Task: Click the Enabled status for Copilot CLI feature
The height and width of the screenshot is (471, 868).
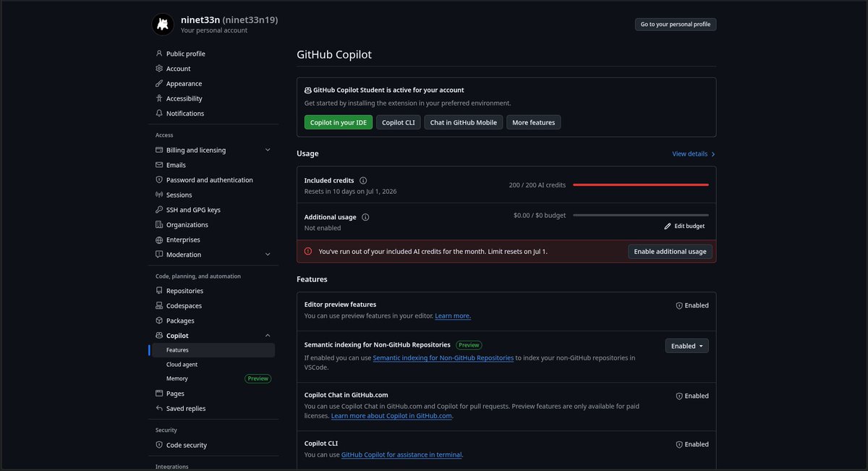Action: (692, 444)
